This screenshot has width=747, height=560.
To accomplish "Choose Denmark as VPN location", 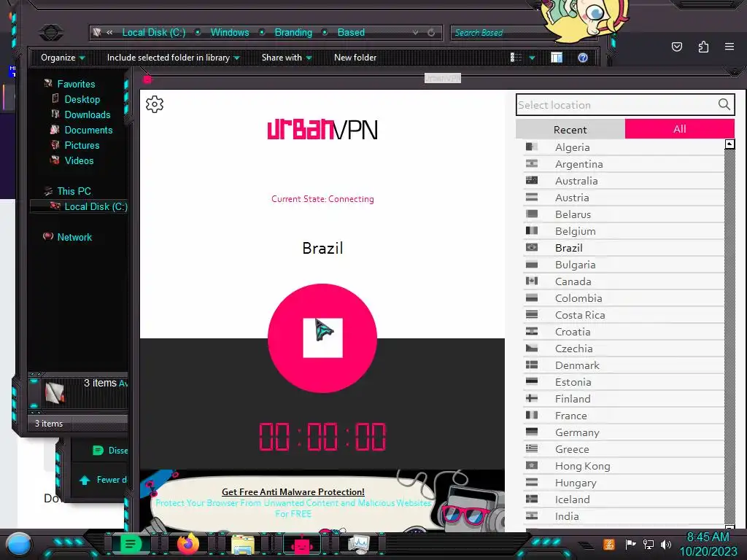I will coord(624,365).
